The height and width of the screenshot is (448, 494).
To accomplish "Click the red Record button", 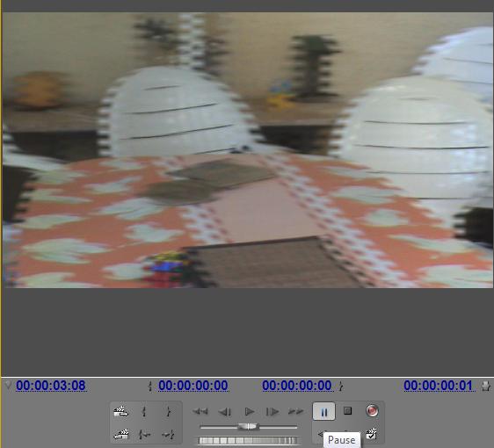I will tap(372, 411).
